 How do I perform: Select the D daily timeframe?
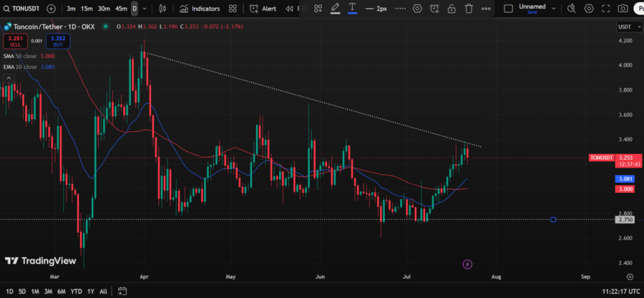135,8
